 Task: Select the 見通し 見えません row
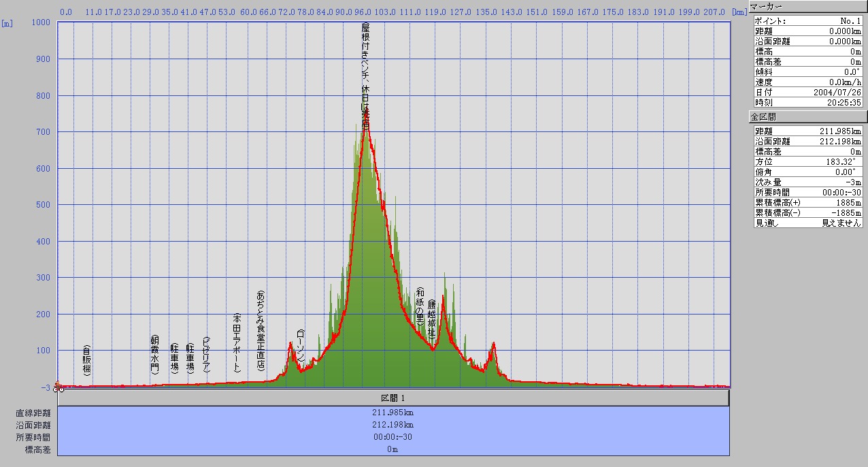pyautogui.click(x=807, y=223)
